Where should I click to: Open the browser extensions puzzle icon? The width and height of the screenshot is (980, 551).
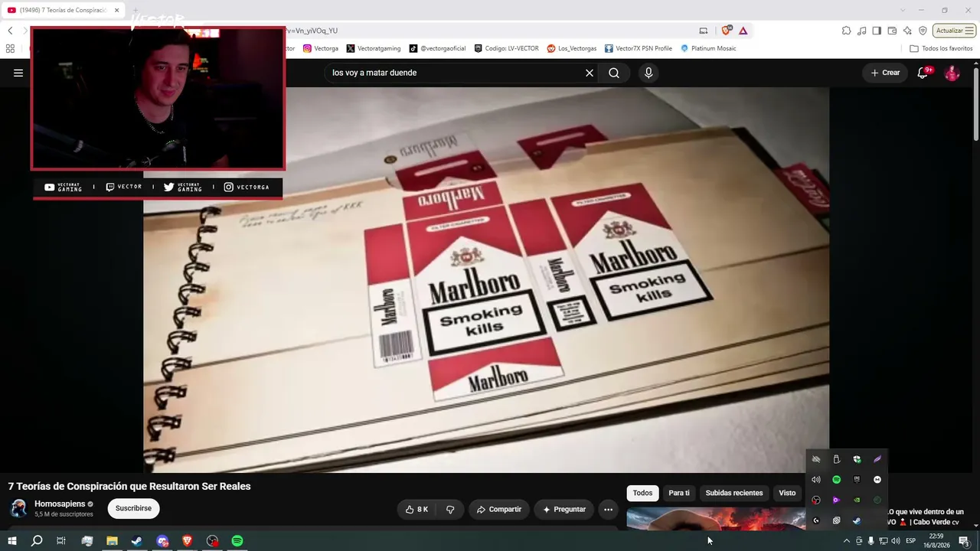tap(846, 31)
